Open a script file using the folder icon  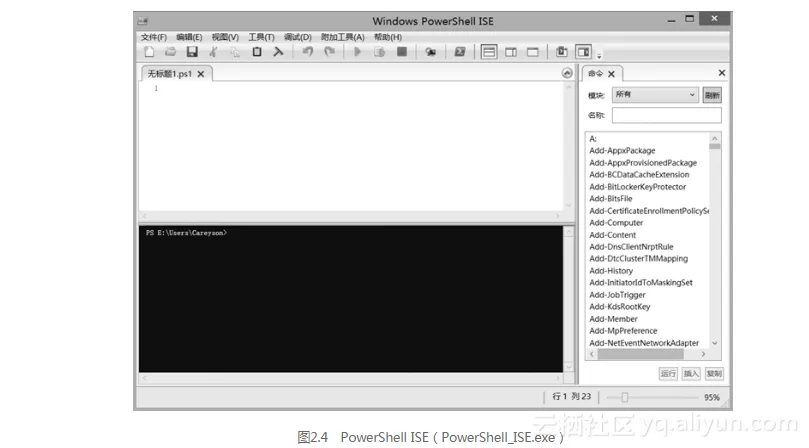click(x=170, y=52)
